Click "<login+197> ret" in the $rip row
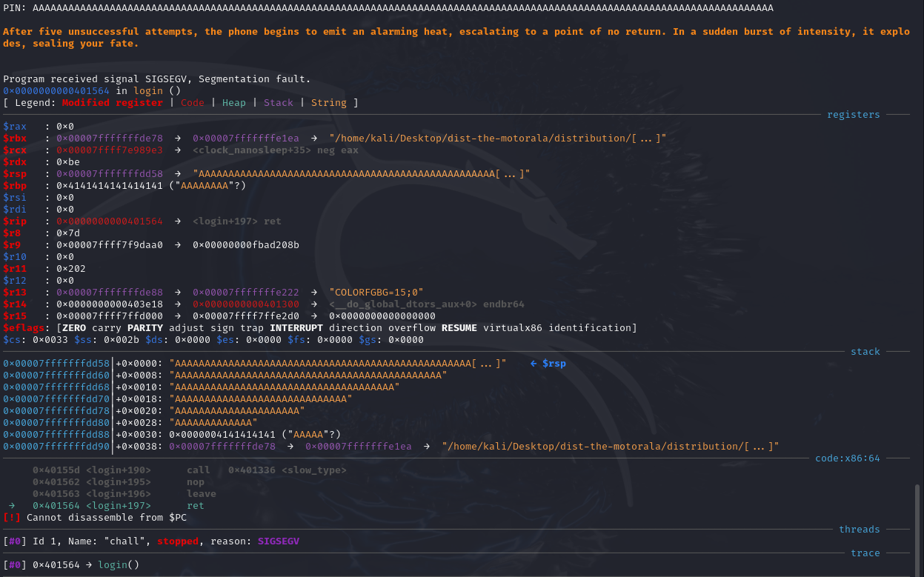 [x=237, y=221]
